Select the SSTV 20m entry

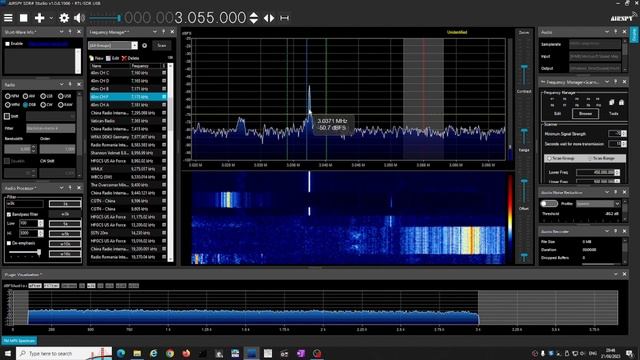(x=128, y=233)
